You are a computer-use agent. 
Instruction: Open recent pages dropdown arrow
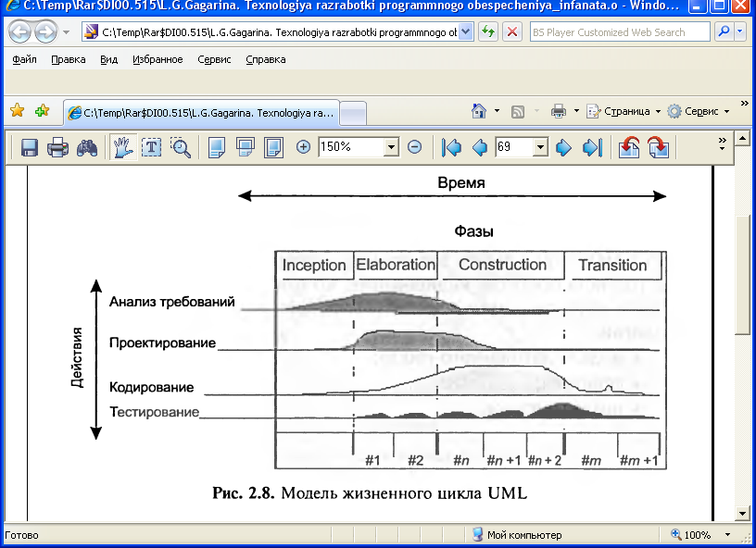pos(66,32)
